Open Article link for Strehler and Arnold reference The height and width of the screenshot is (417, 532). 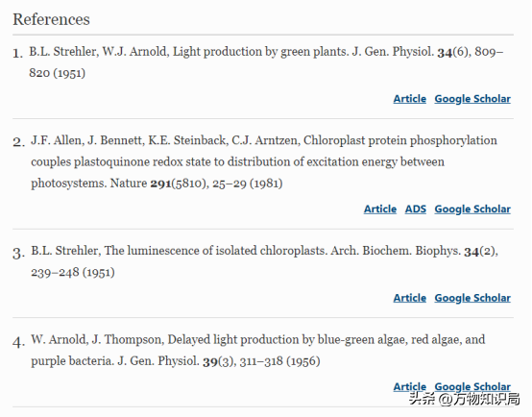click(x=409, y=99)
